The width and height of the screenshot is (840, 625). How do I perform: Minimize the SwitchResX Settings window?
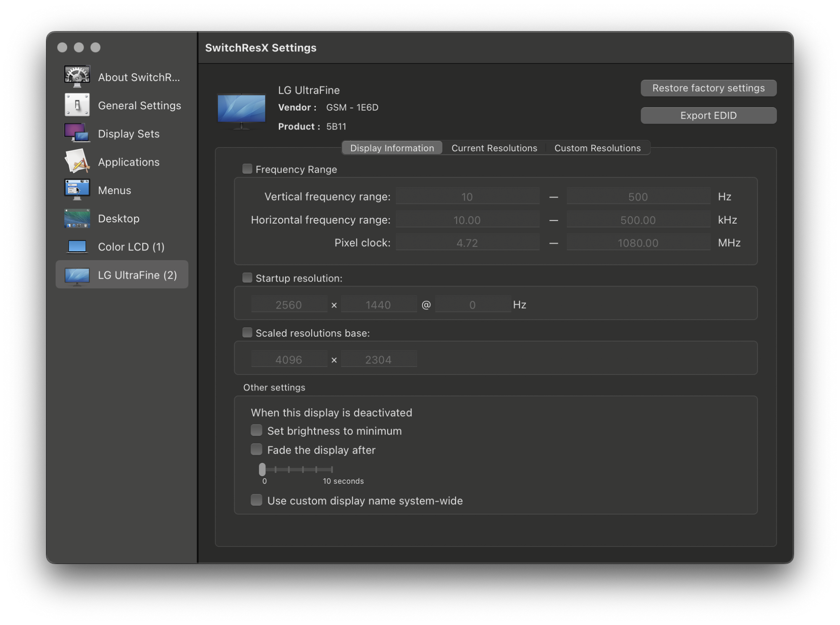tap(79, 47)
